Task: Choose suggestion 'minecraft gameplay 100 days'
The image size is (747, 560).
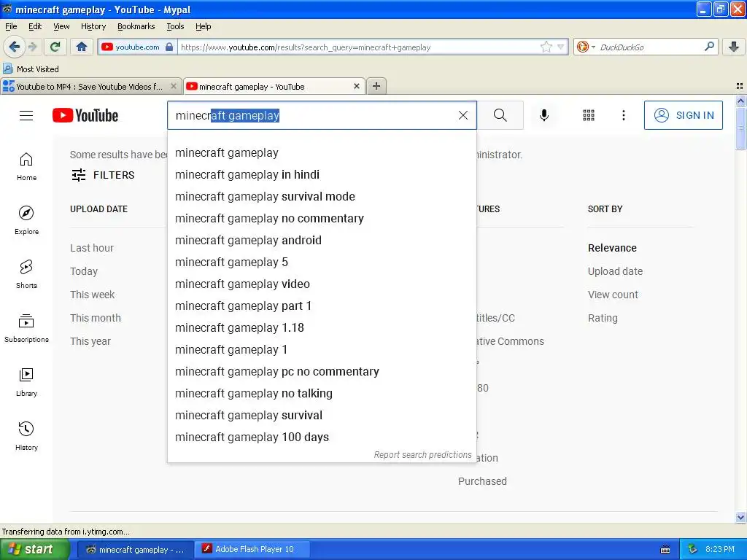Action: (x=322, y=437)
